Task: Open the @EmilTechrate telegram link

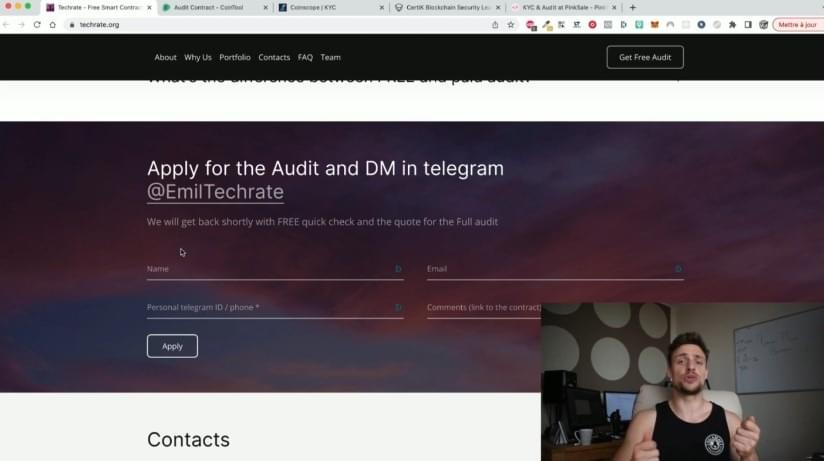Action: pyautogui.click(x=215, y=192)
